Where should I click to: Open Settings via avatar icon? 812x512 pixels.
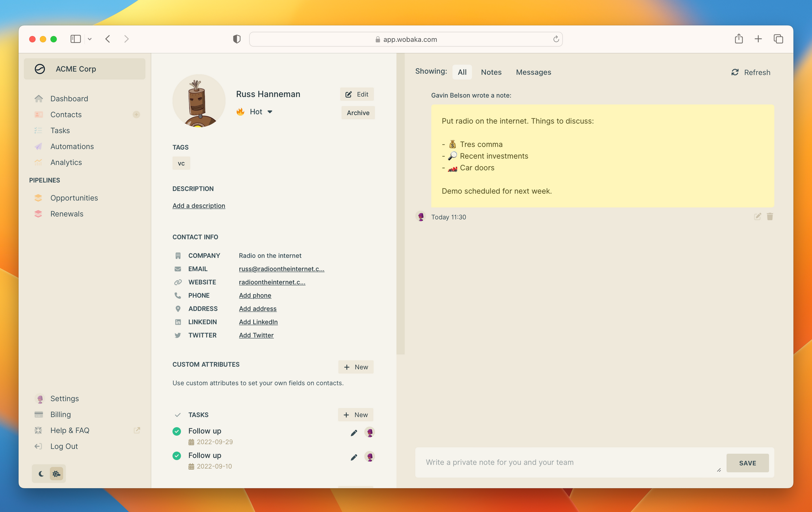pos(40,399)
